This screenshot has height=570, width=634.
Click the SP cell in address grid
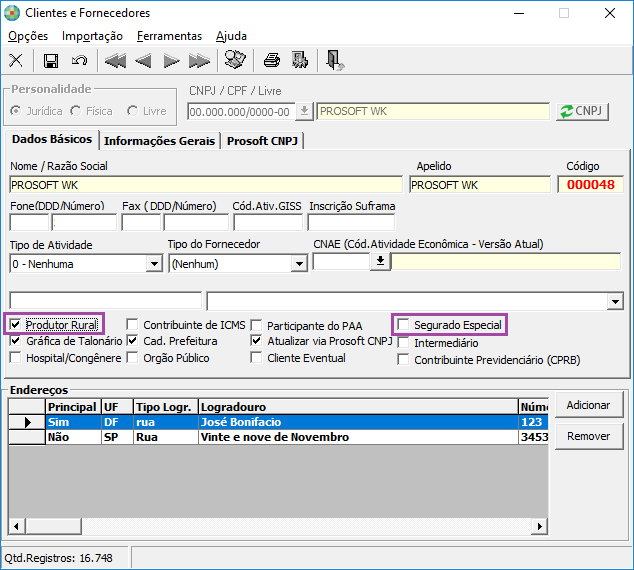pos(117,437)
